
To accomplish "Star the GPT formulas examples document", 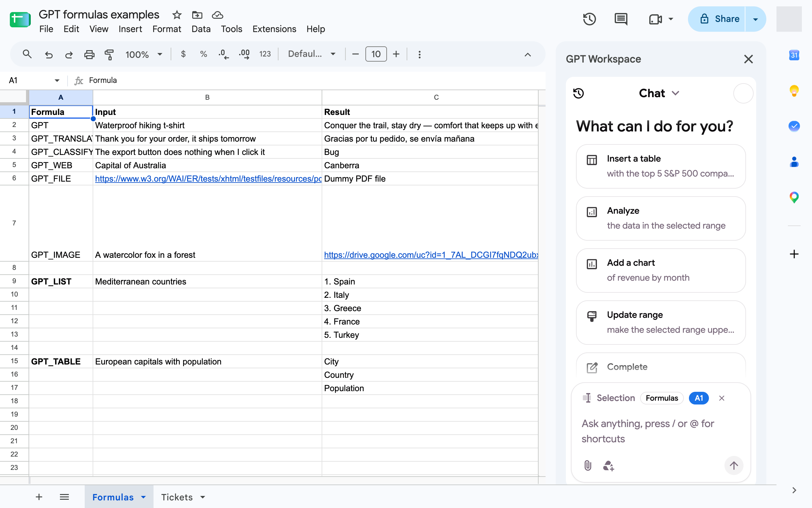I will (177, 15).
